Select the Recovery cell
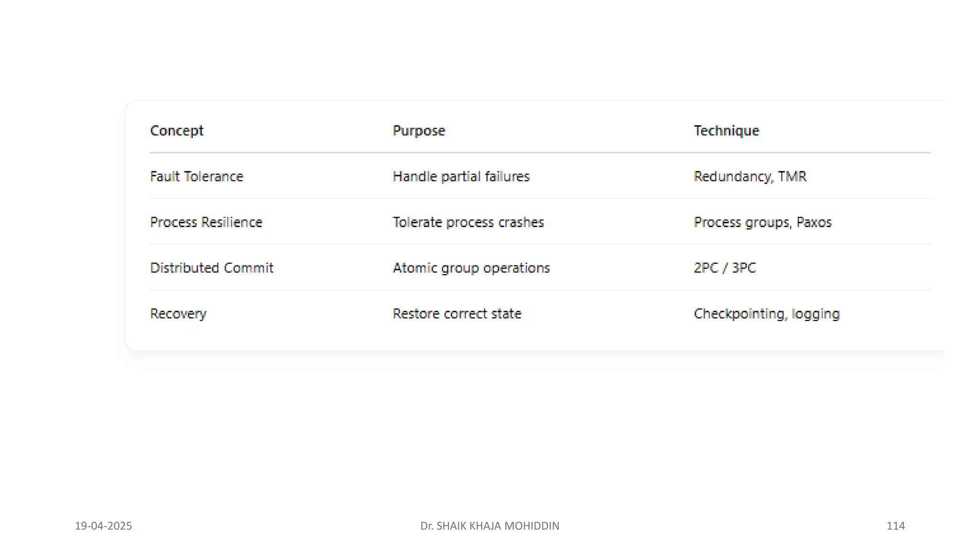980x551 pixels. 178,314
